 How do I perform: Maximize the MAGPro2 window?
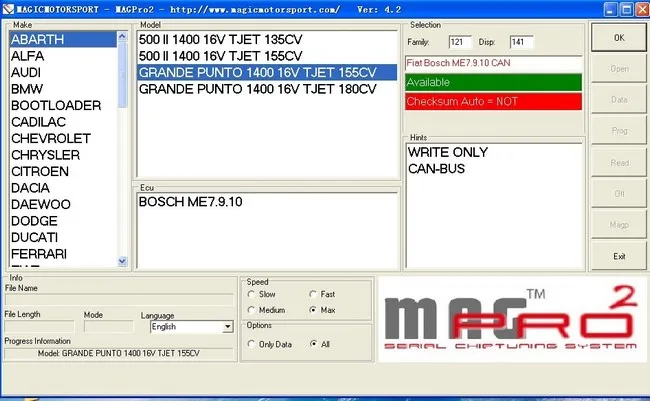pos(626,9)
